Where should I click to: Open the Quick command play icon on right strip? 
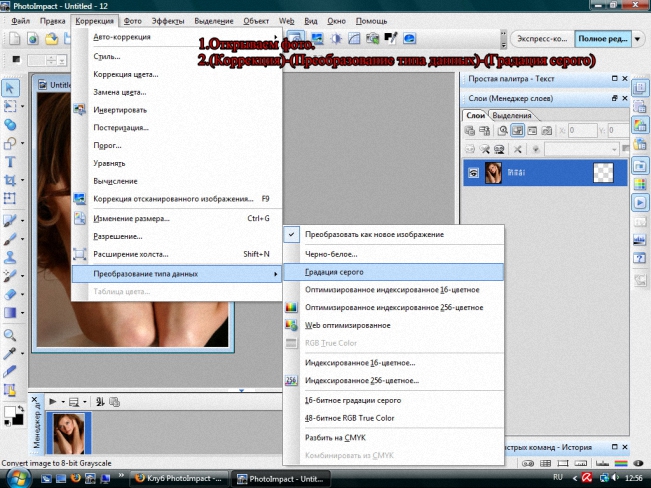point(640,203)
